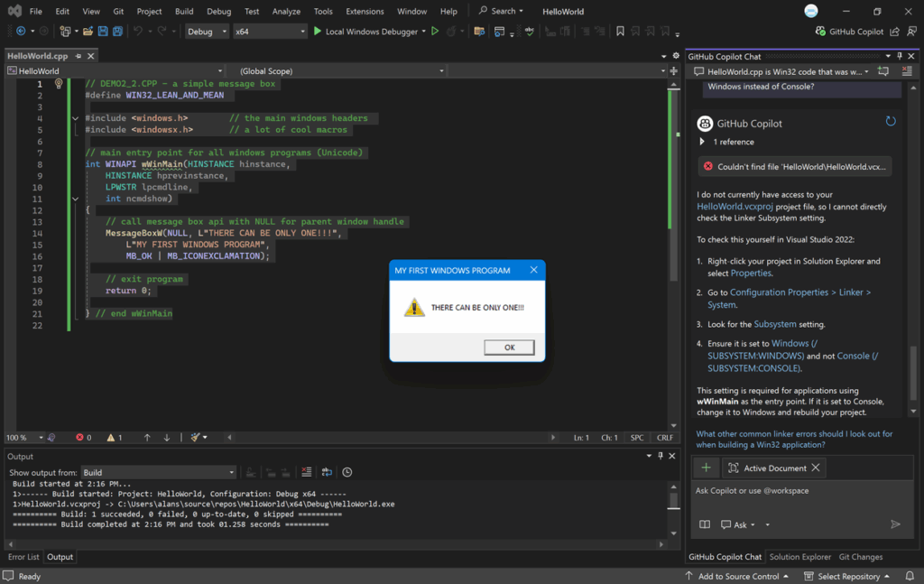924x584 pixels.
Task: Click the Save All toolbar icon
Action: 118,32
